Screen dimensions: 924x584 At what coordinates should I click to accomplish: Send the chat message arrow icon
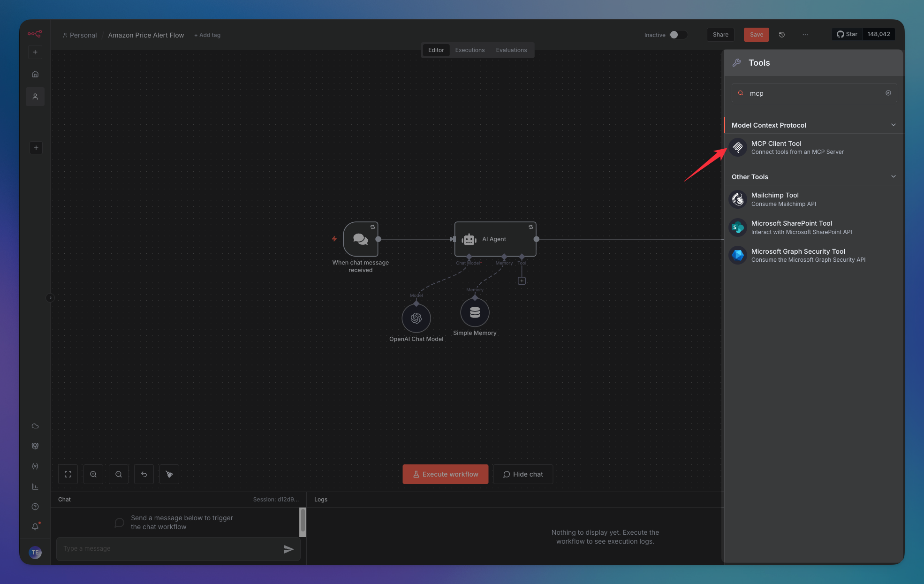[288, 549]
